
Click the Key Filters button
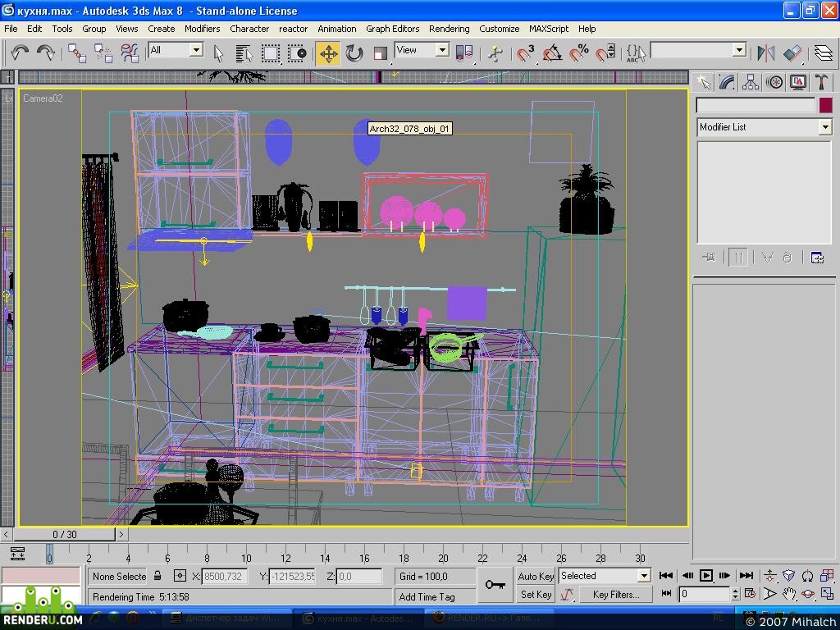615,595
